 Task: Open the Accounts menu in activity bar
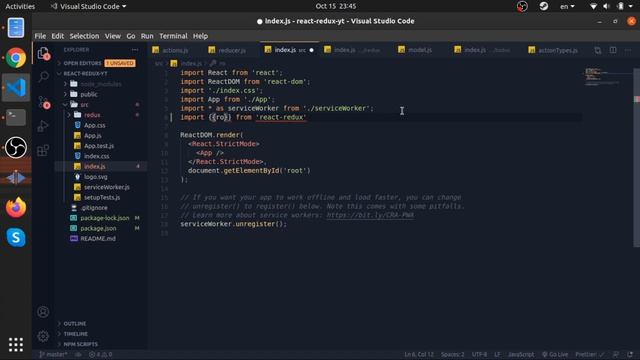tap(43, 312)
